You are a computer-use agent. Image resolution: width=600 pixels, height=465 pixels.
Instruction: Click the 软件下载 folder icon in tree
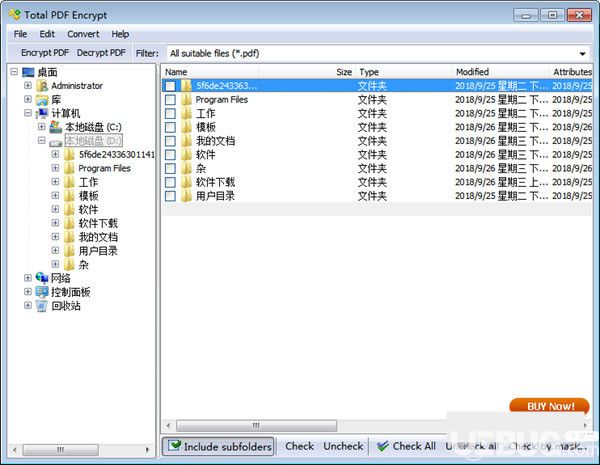(x=69, y=223)
